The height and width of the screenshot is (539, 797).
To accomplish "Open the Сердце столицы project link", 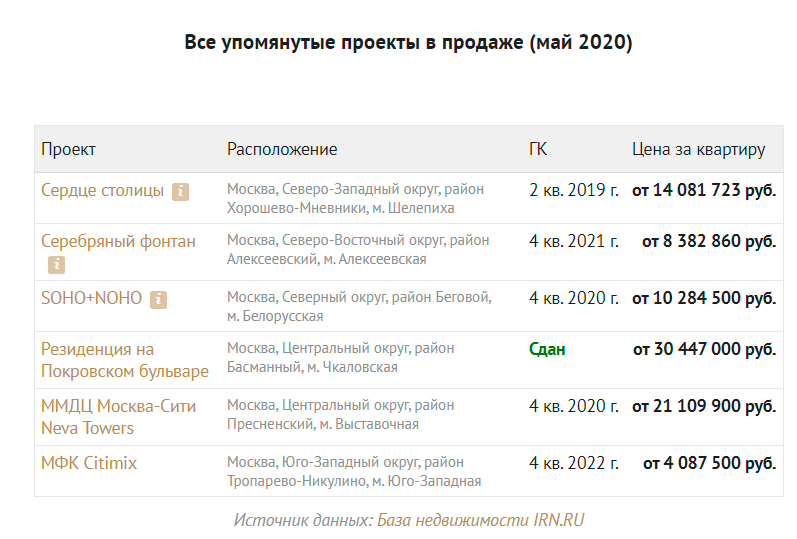I will pyautogui.click(x=102, y=190).
